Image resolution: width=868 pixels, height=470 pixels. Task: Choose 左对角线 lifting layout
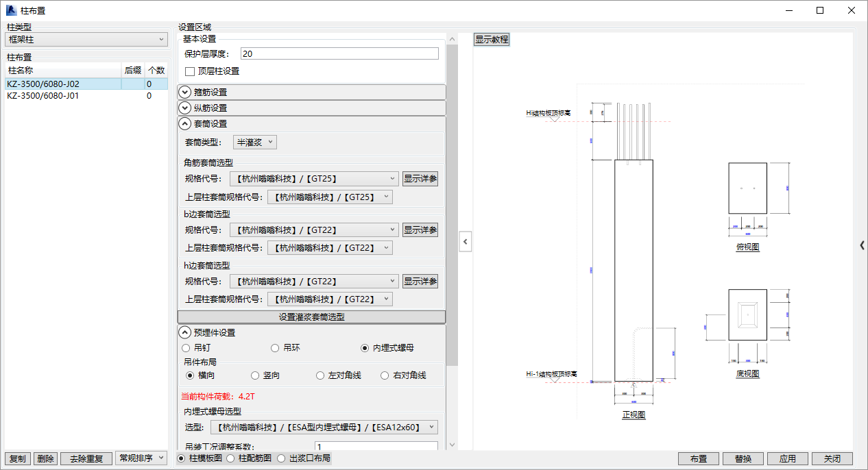pyautogui.click(x=320, y=375)
